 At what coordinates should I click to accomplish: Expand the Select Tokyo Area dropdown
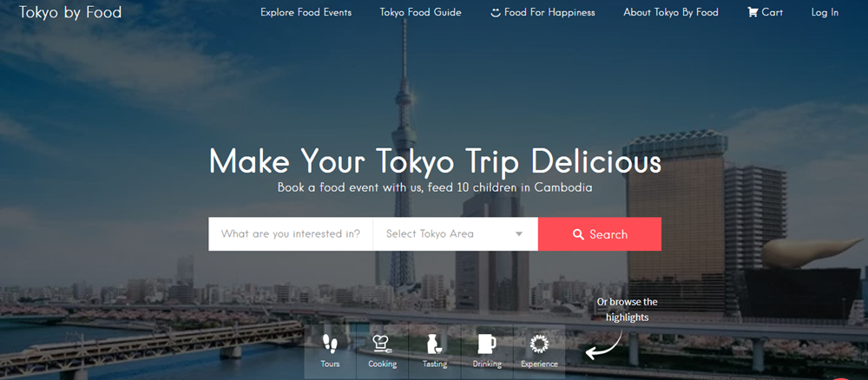[x=456, y=234]
